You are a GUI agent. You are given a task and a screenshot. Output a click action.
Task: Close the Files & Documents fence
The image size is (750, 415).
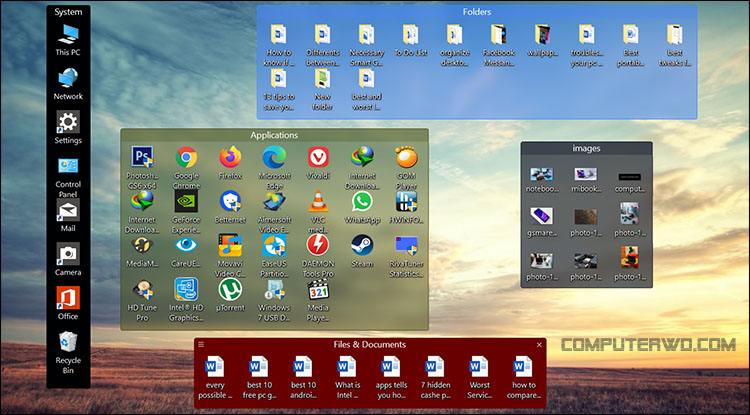539,344
